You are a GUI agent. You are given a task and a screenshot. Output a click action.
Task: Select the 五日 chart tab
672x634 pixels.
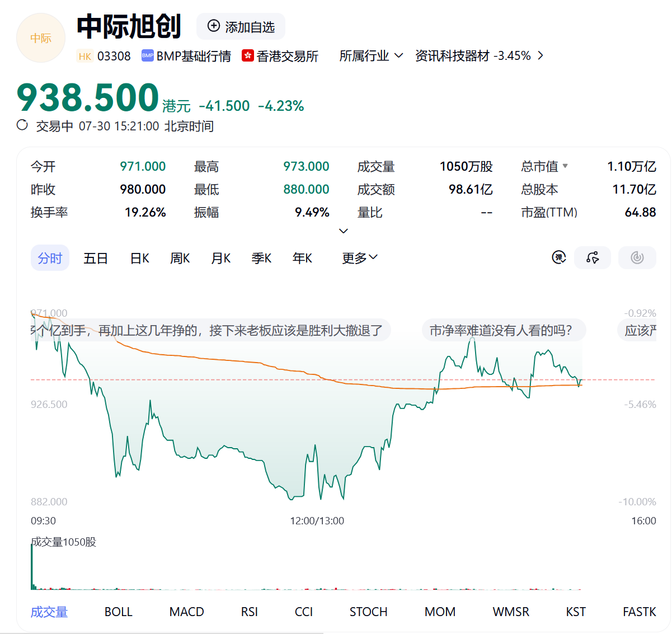point(95,258)
